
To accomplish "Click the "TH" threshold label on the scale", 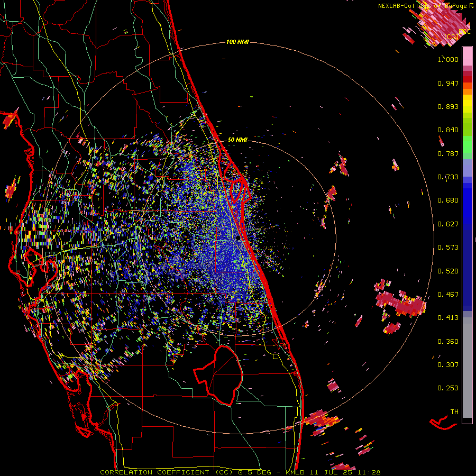I will click(x=454, y=412).
